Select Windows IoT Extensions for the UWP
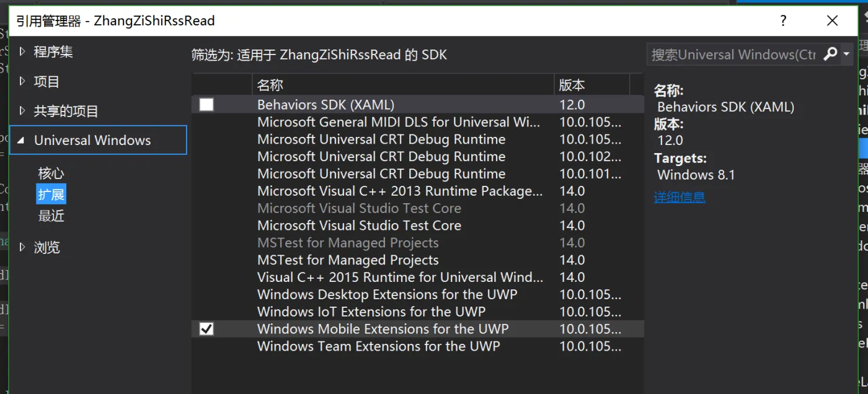The height and width of the screenshot is (394, 868). click(x=371, y=312)
